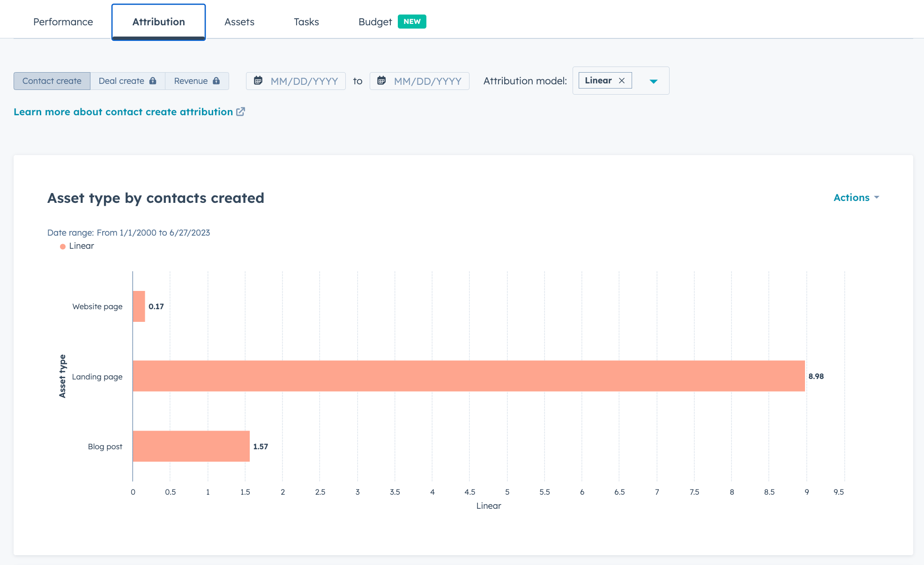Open the Actions dropdown menu
The width and height of the screenshot is (924, 565).
click(x=856, y=198)
